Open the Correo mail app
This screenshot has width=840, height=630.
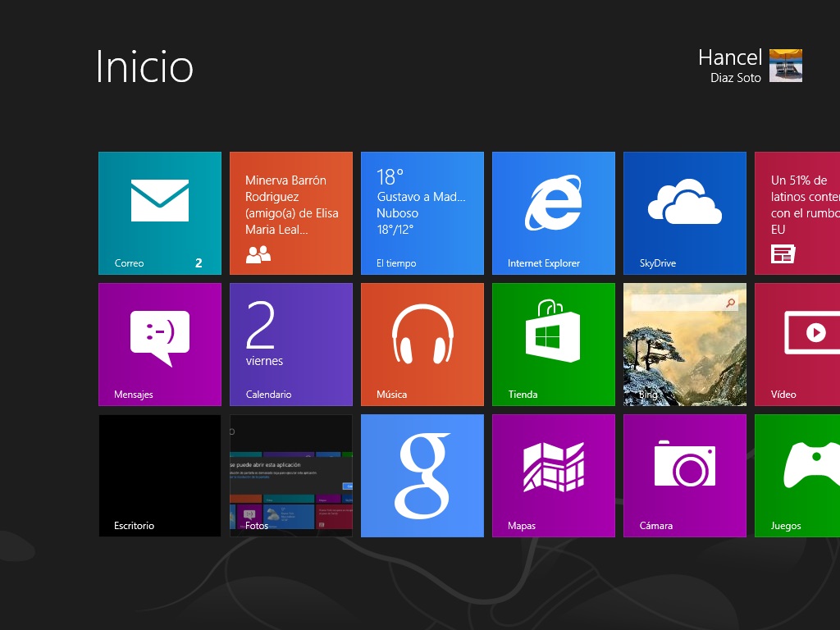coord(159,212)
